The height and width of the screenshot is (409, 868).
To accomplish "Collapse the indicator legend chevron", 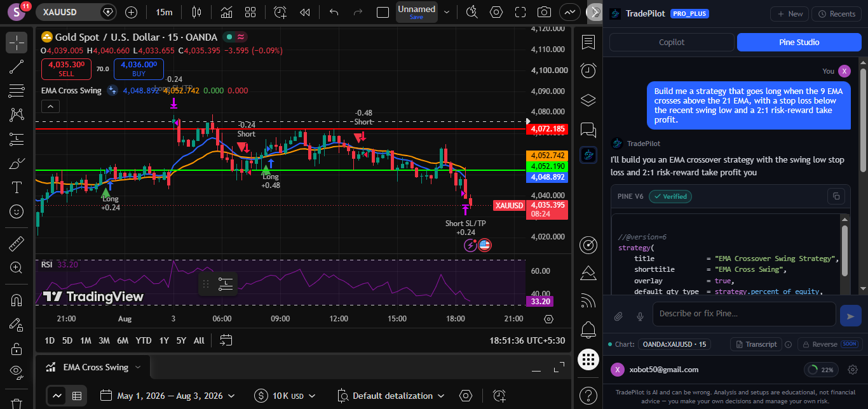I will pyautogui.click(x=51, y=107).
